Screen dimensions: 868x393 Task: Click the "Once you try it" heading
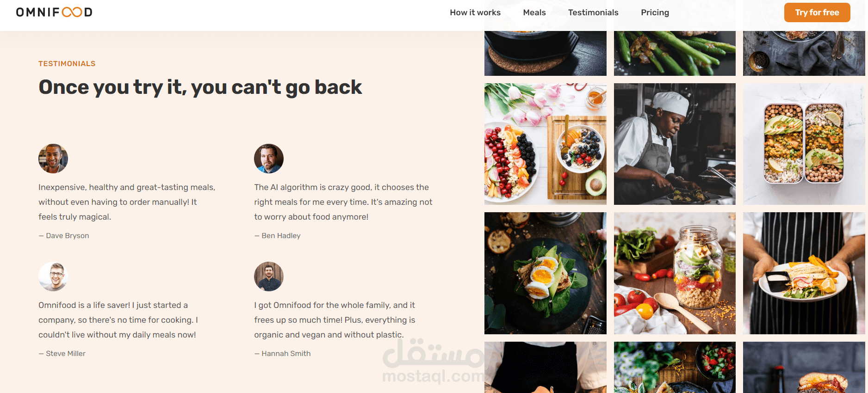tap(200, 87)
